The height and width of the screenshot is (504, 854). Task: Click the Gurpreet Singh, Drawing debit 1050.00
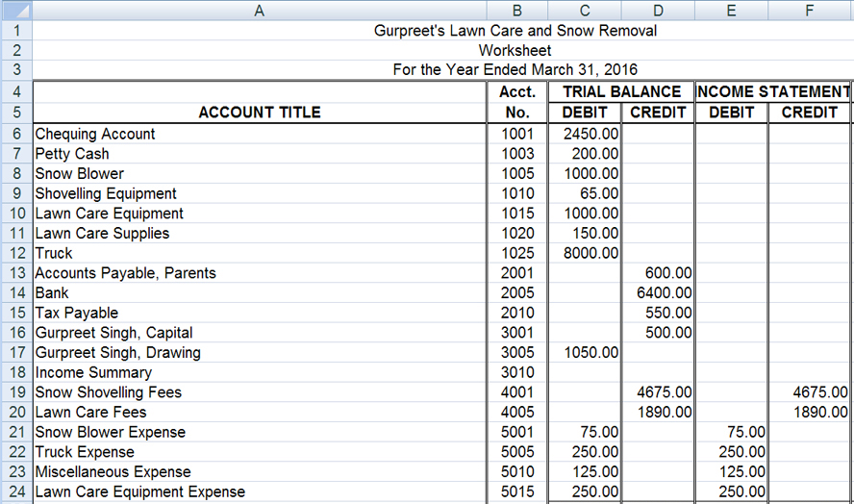pos(585,353)
